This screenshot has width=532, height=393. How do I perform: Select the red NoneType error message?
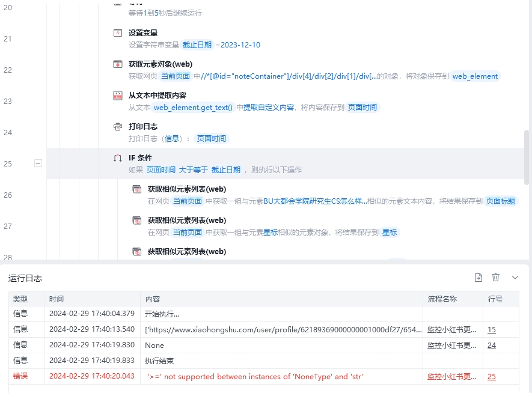pos(255,376)
